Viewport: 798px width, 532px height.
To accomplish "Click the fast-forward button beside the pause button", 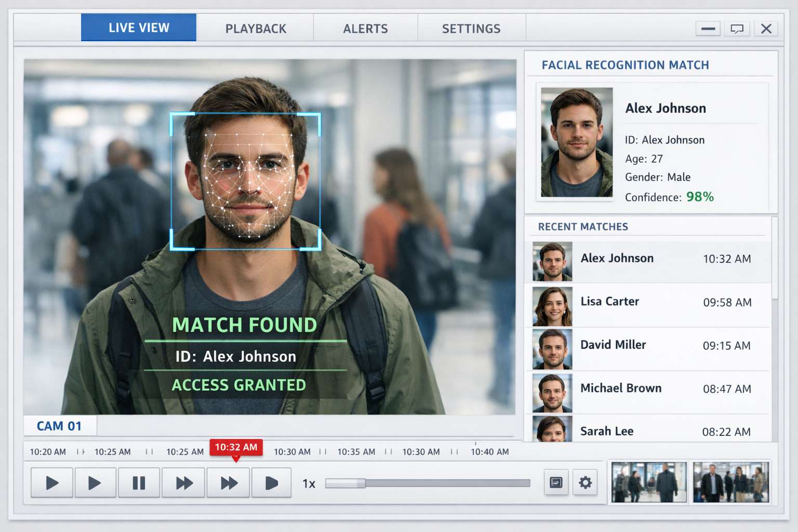I will pyautogui.click(x=183, y=483).
